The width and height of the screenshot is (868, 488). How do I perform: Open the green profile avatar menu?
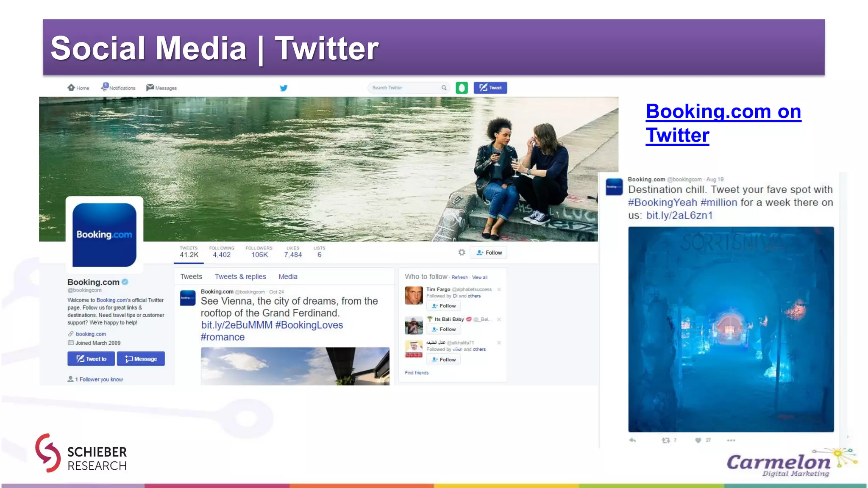point(462,88)
